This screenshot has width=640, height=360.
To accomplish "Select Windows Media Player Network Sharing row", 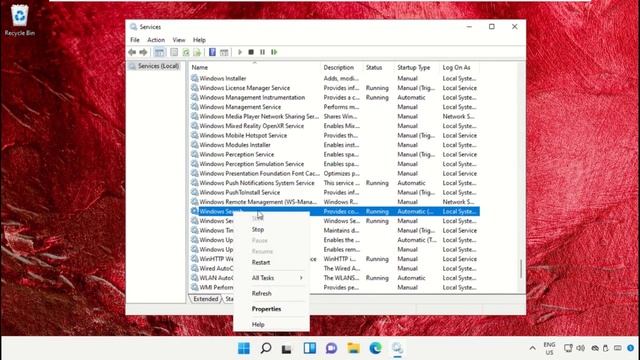I will 334,116.
